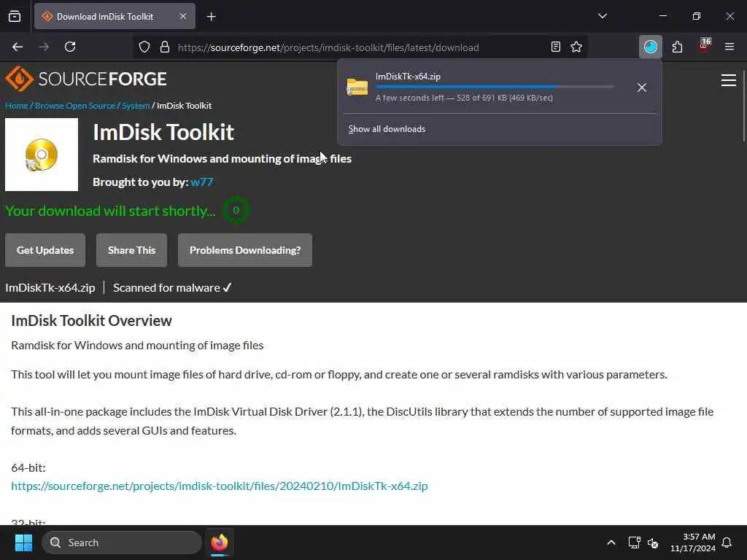Go to Home breadcrumb link
The width and height of the screenshot is (747, 560).
pos(17,106)
